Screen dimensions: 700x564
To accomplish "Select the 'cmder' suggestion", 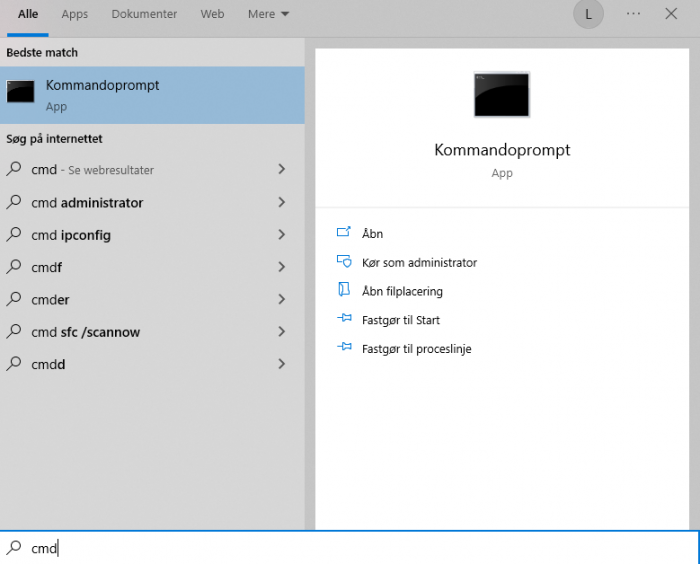I will click(x=152, y=300).
